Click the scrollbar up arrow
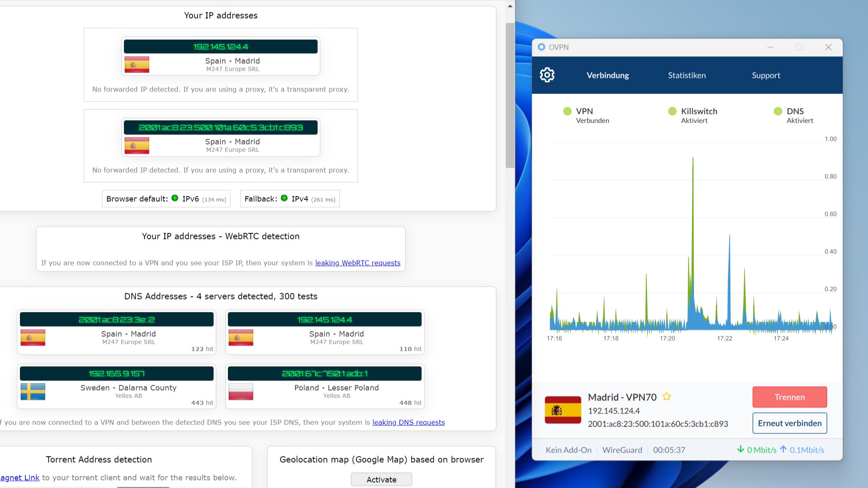This screenshot has width=868, height=488. 510,6
